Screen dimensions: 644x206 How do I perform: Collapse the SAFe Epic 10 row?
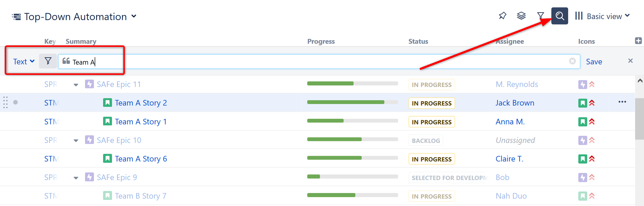pyautogui.click(x=76, y=141)
